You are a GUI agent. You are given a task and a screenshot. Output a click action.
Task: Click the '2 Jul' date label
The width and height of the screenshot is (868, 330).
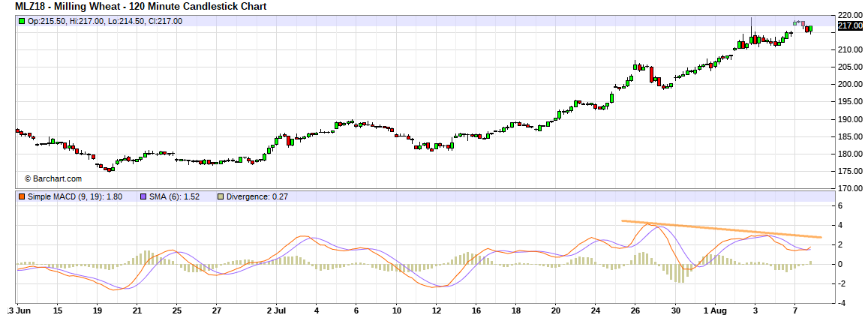[277, 309]
